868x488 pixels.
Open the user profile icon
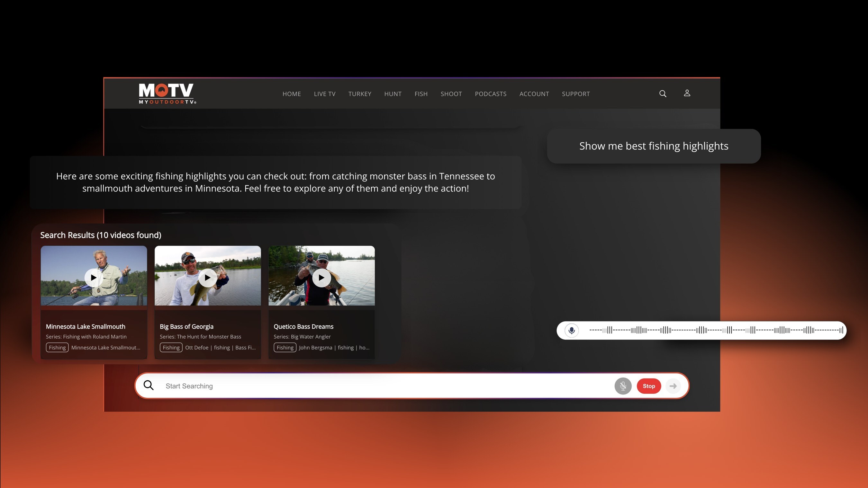point(687,93)
